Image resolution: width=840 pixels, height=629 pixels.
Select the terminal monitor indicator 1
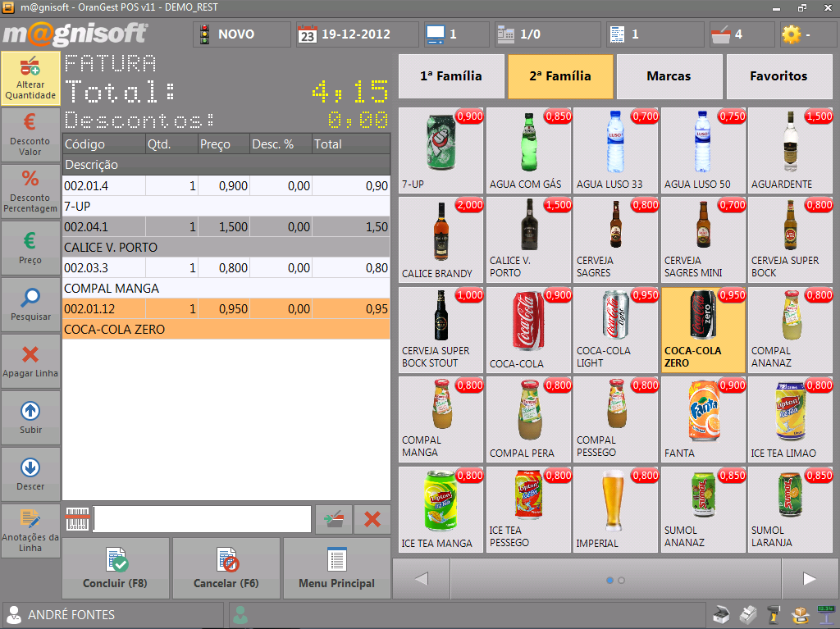(x=456, y=34)
